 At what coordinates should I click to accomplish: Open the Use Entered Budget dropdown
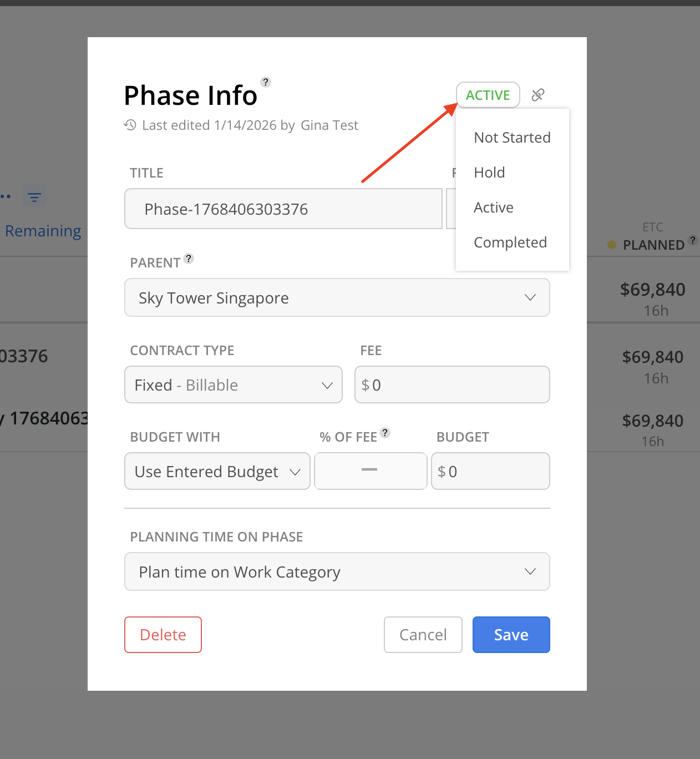[217, 471]
